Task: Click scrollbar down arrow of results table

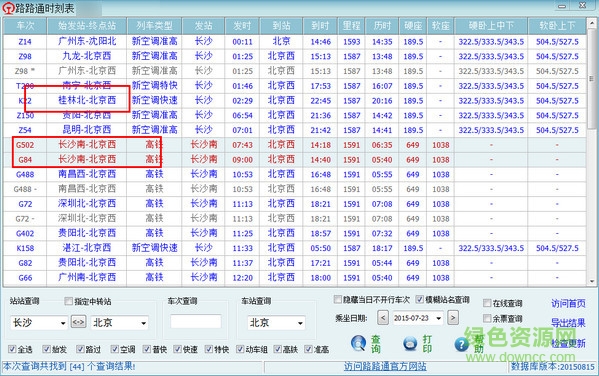Action: 592,282
